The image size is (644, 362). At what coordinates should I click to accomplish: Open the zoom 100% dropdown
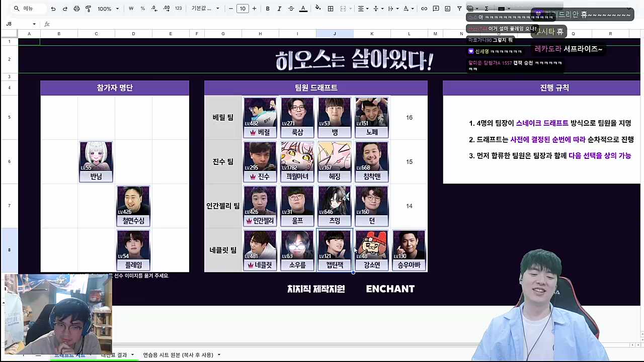click(x=108, y=9)
